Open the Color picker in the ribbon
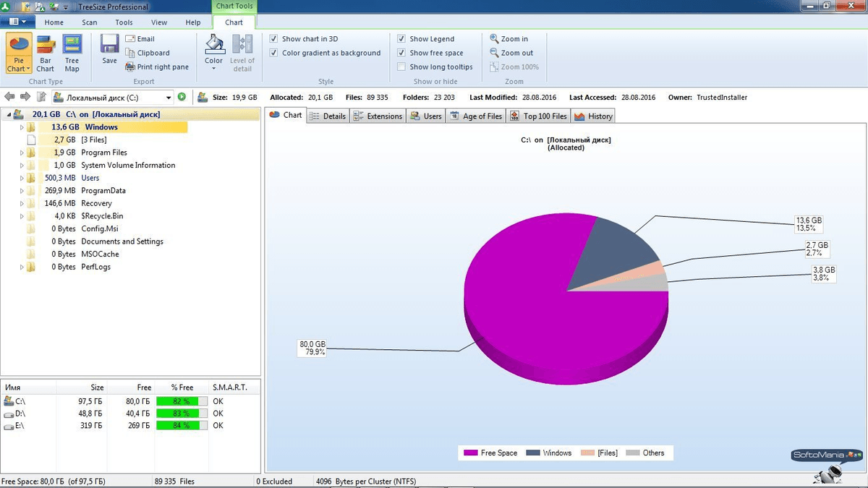Image resolution: width=868 pixels, height=488 pixels. [x=213, y=49]
